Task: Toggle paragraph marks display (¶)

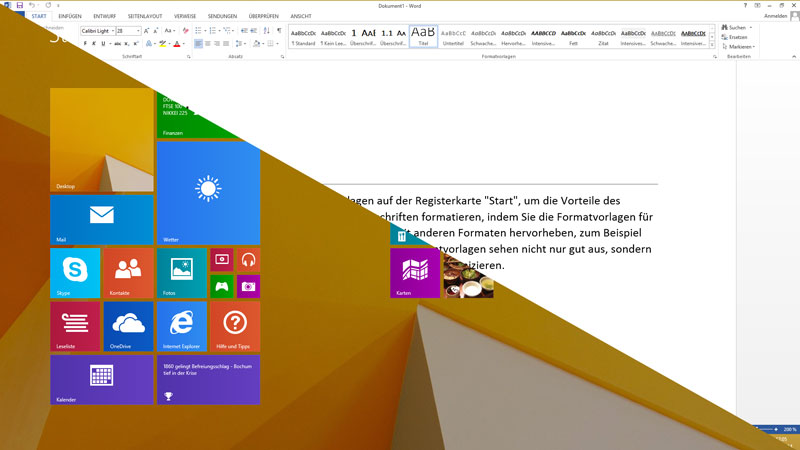Action: pos(279,31)
